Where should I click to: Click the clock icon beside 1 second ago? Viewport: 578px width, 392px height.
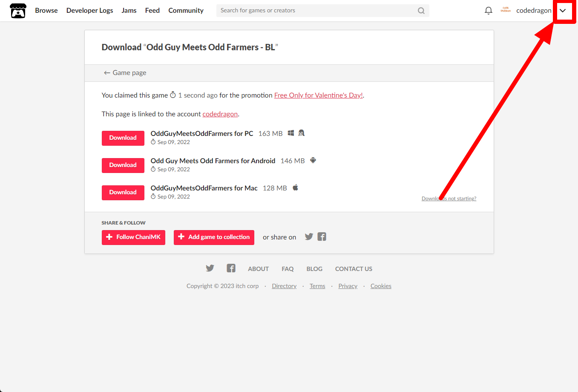click(x=173, y=95)
